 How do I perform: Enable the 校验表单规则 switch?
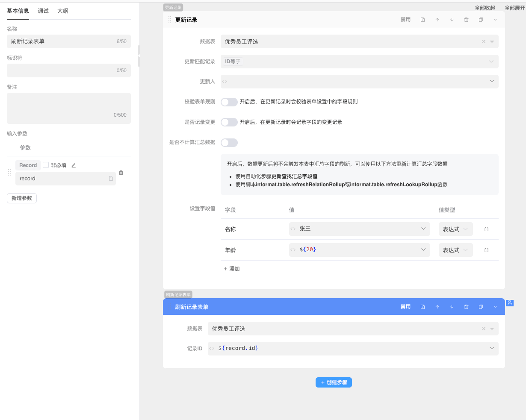(x=229, y=102)
